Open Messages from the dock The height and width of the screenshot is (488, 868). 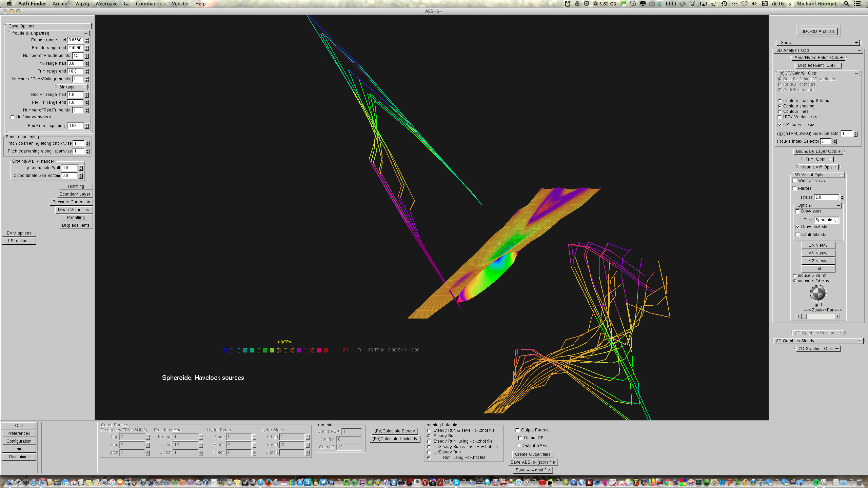65,482
